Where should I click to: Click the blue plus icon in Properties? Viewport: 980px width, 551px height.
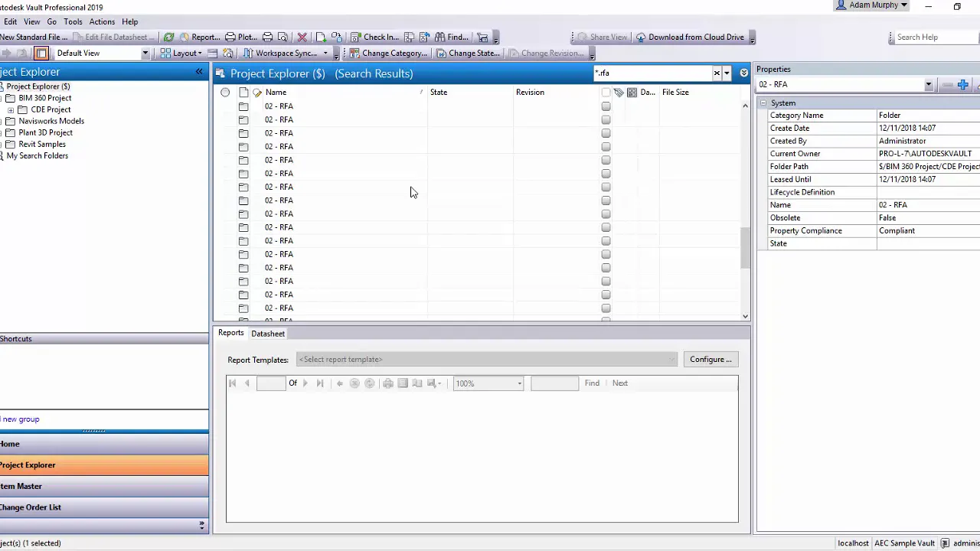click(962, 85)
